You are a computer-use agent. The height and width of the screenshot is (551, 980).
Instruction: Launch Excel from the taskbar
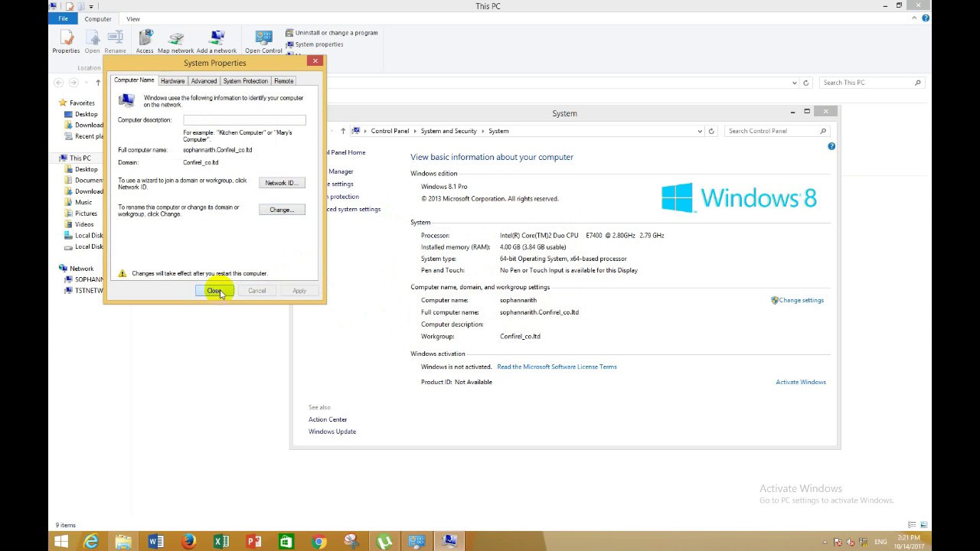point(221,542)
